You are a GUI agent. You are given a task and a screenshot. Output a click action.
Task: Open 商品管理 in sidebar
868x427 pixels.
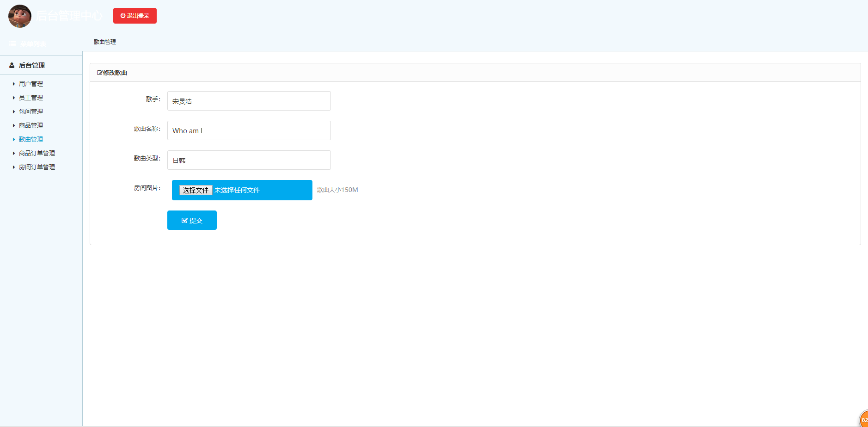tap(31, 125)
